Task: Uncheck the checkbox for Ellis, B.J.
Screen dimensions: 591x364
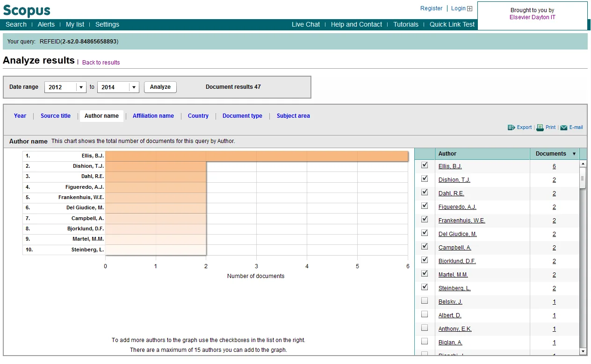Action: [425, 164]
